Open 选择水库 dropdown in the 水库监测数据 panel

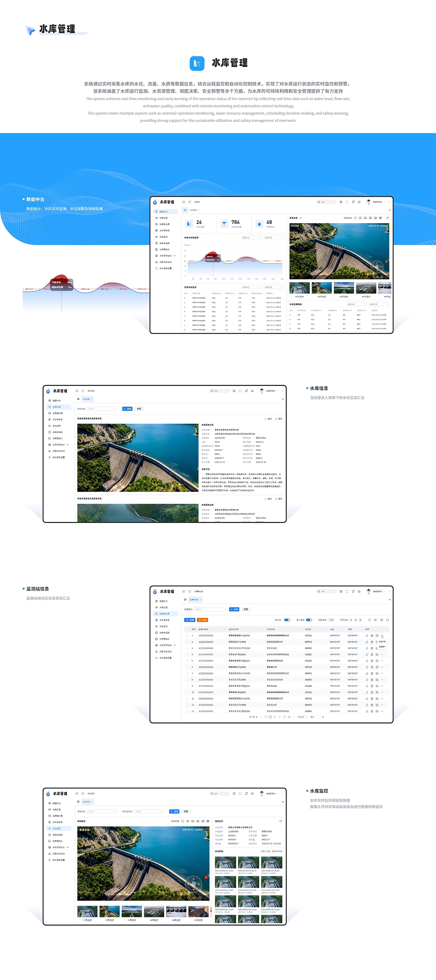coord(356,304)
